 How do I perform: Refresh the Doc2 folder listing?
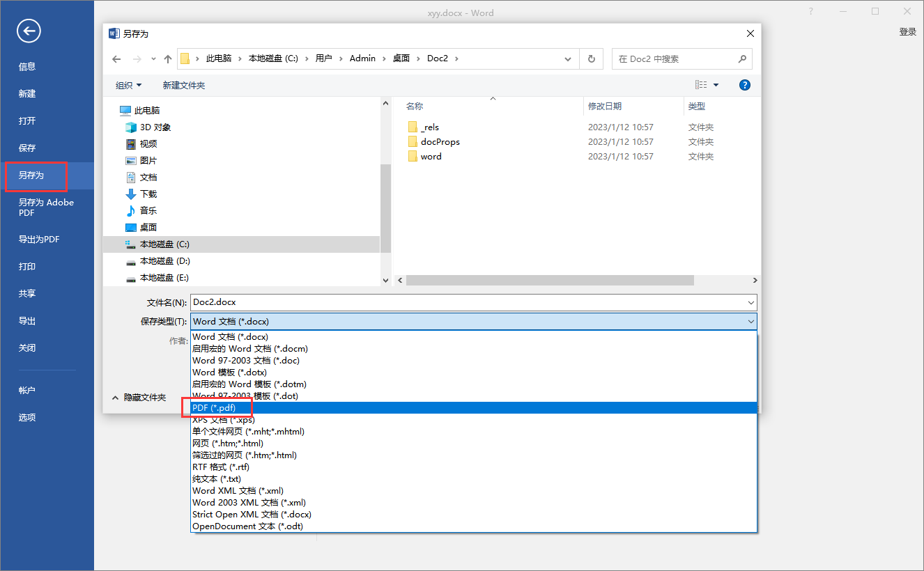(x=591, y=59)
